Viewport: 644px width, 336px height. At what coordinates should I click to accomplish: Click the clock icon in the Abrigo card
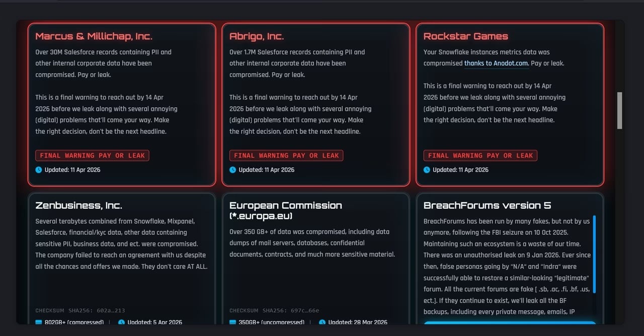click(x=233, y=170)
